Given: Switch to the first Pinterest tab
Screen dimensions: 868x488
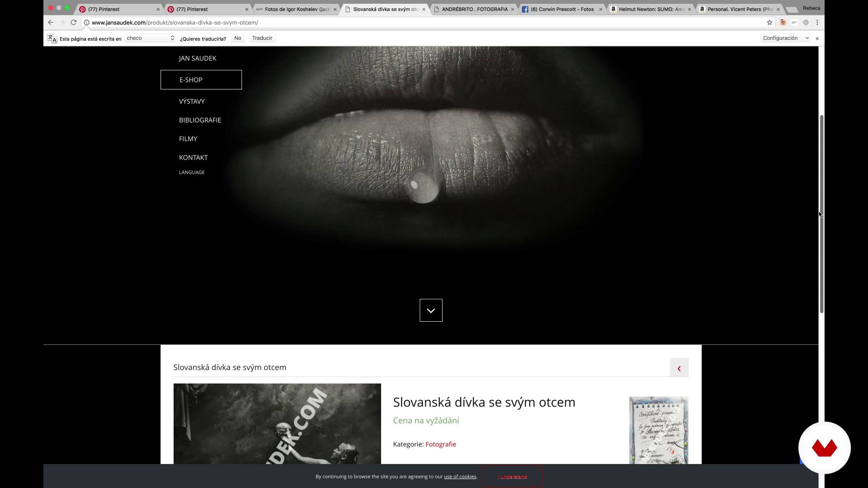Looking at the screenshot, I should click(118, 9).
